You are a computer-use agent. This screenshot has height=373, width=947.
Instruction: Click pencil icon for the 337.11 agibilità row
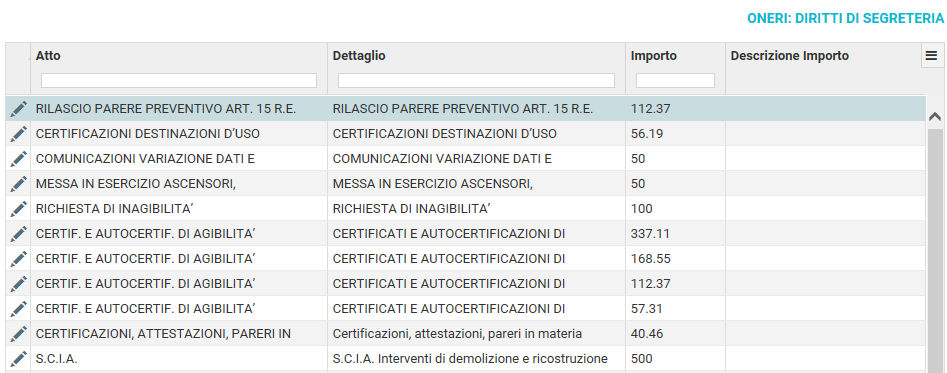tap(19, 234)
